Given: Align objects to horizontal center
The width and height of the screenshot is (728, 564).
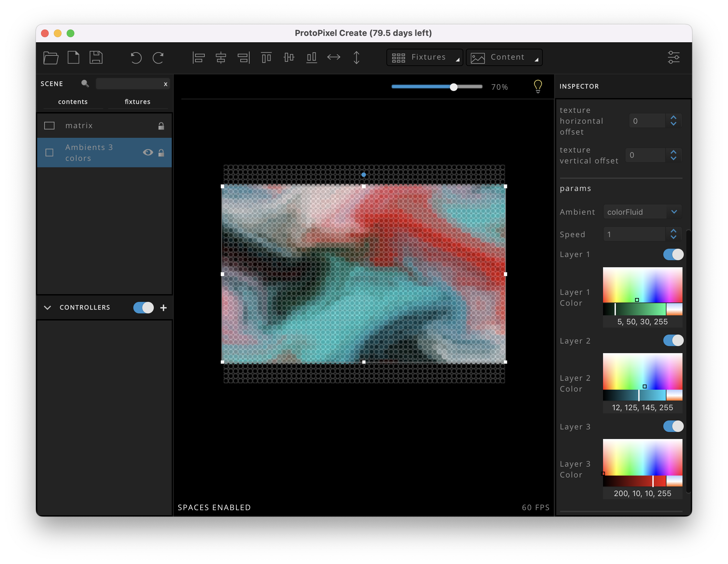Looking at the screenshot, I should pos(221,58).
